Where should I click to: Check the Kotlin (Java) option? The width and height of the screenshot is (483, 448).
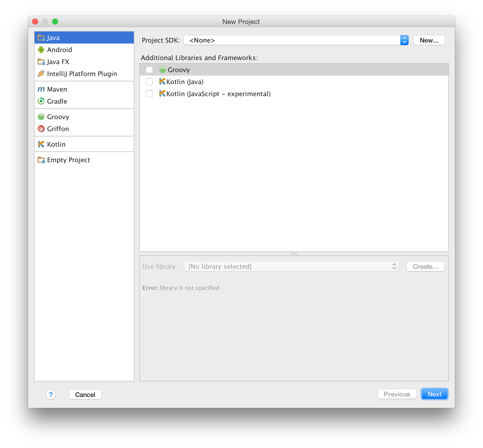(150, 82)
